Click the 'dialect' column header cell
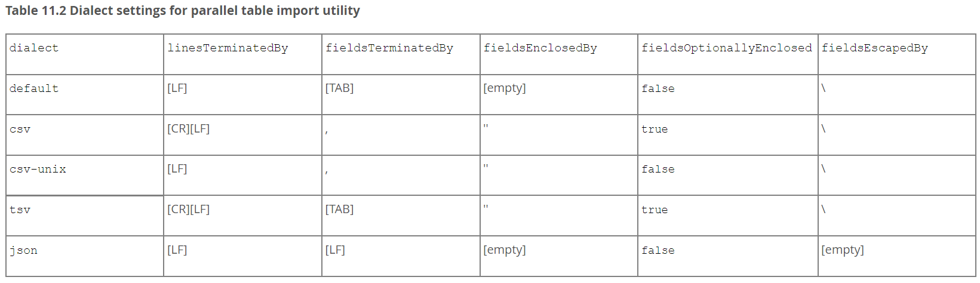This screenshot has height=283, width=980. click(x=85, y=54)
